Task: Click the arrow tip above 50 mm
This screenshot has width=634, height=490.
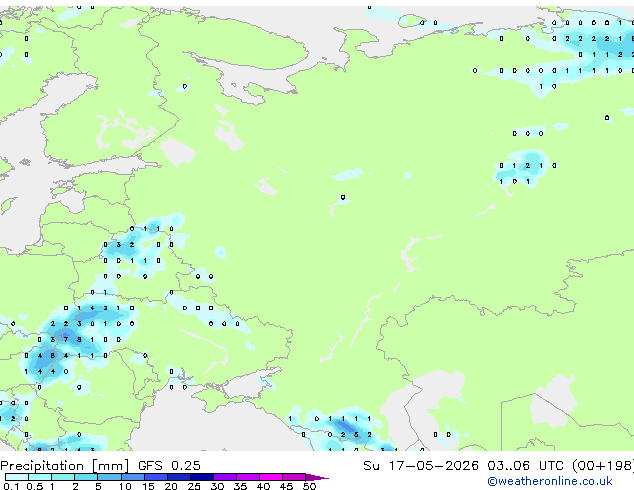Action: click(x=317, y=477)
